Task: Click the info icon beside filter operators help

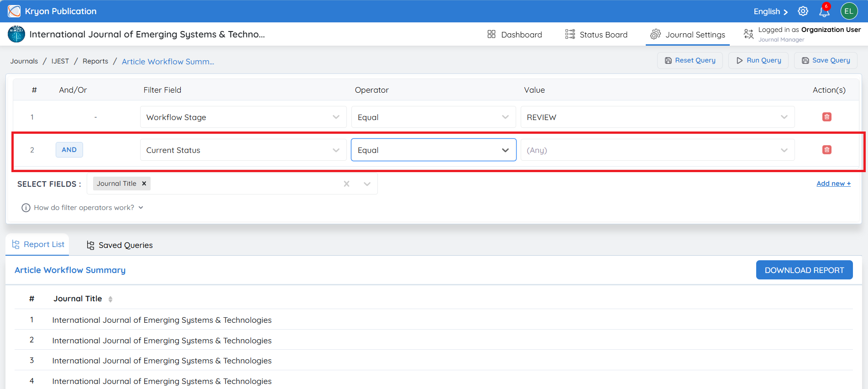Action: pos(26,208)
